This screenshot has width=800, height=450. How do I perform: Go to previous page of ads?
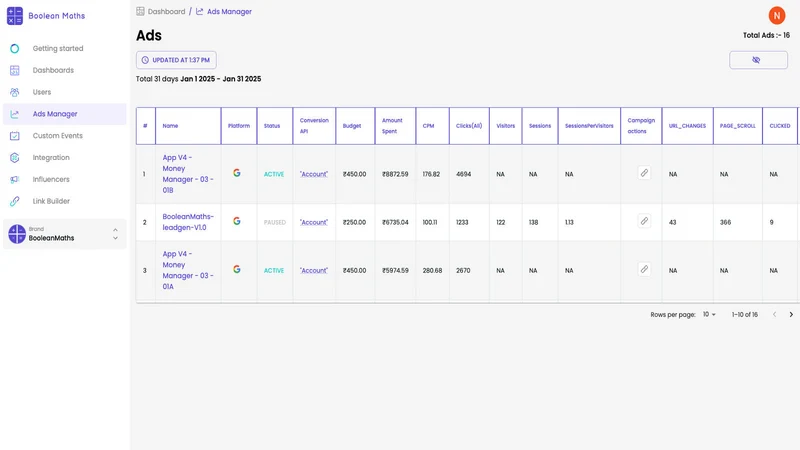(x=774, y=315)
